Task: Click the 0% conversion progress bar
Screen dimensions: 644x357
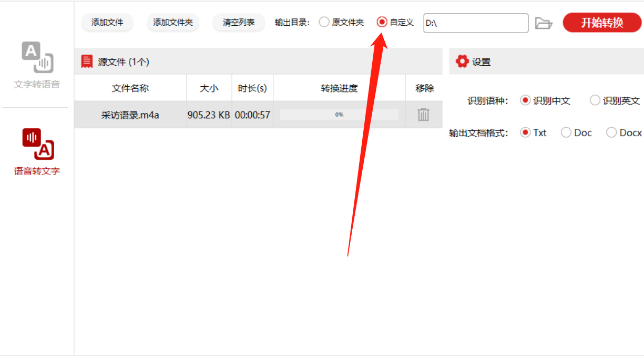Action: (x=339, y=115)
